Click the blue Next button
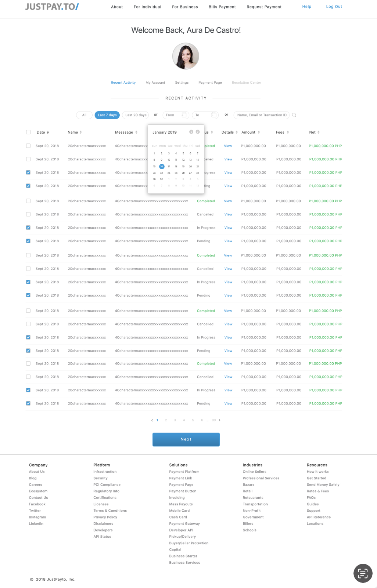This screenshot has height=588, width=377. [x=186, y=439]
